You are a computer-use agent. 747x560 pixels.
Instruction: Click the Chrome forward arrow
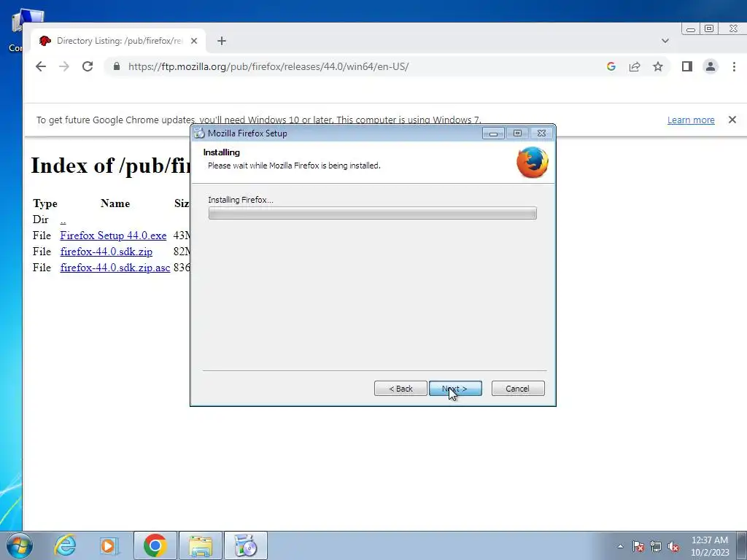pyautogui.click(x=64, y=66)
